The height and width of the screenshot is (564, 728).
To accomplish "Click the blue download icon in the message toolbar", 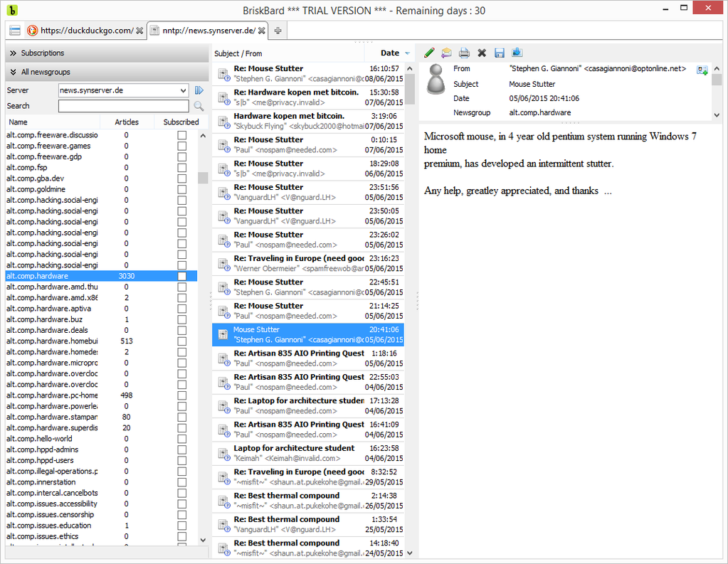I will [517, 53].
